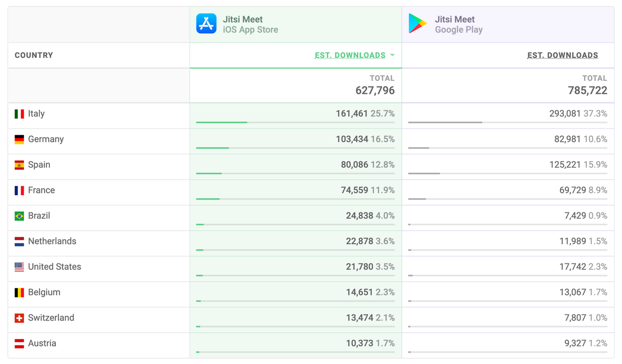
Task: Click Brazil Google Play downloads 7,429
Action: (x=575, y=215)
